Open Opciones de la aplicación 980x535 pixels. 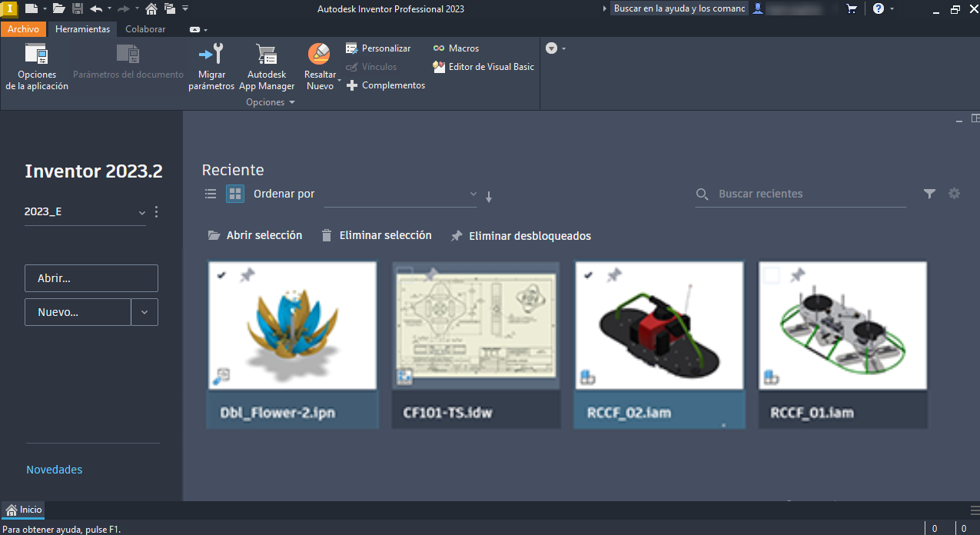tap(37, 68)
